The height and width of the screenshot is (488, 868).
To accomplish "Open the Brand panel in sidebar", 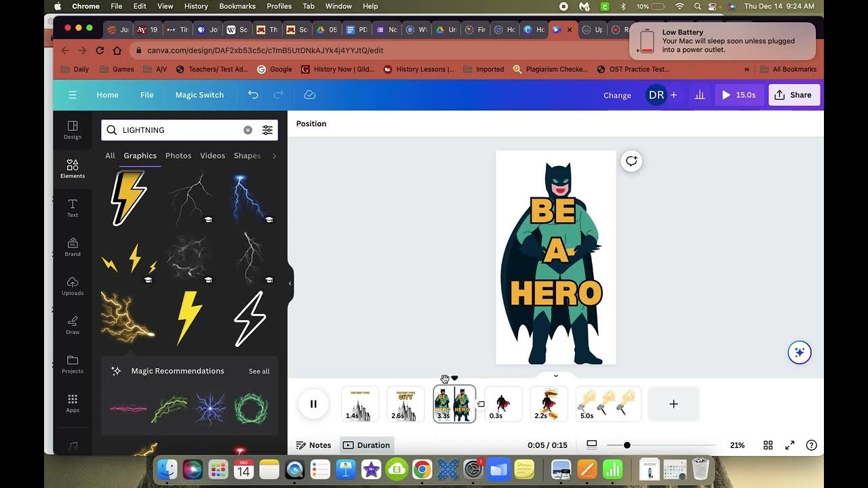I will (x=73, y=247).
